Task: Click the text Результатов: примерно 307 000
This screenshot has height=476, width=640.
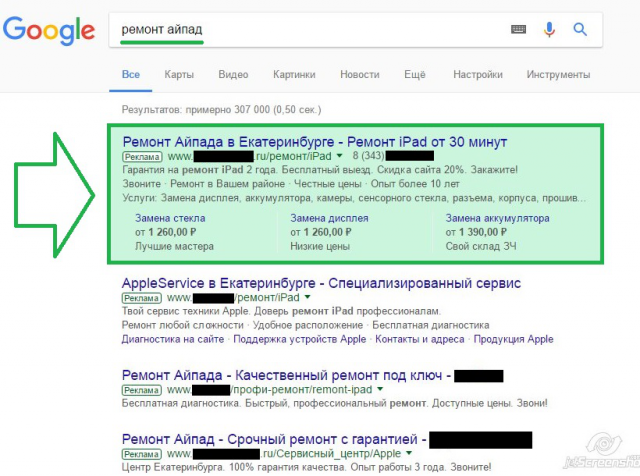Action: click(196, 110)
